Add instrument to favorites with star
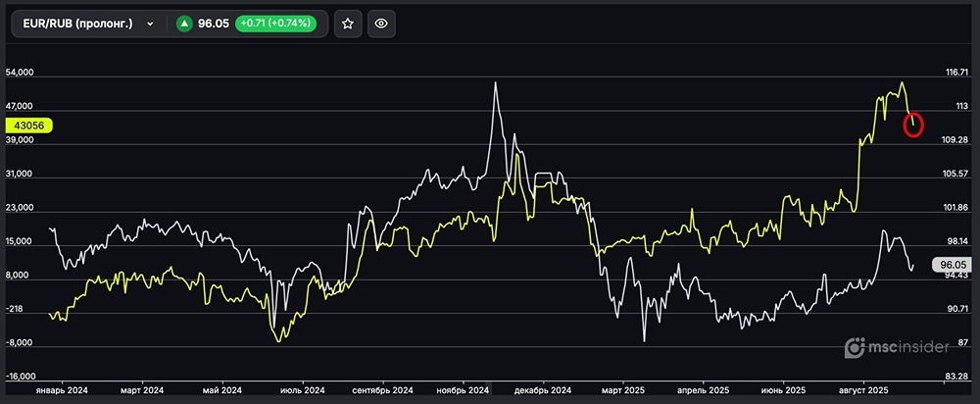The height and width of the screenshot is (404, 980). (348, 24)
